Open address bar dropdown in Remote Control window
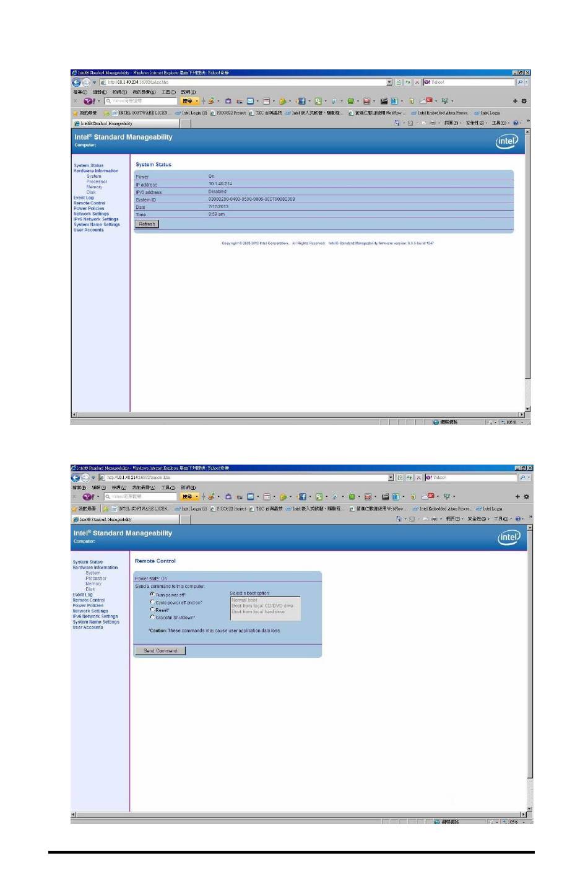Screen dimensions: 588x879 point(391,478)
